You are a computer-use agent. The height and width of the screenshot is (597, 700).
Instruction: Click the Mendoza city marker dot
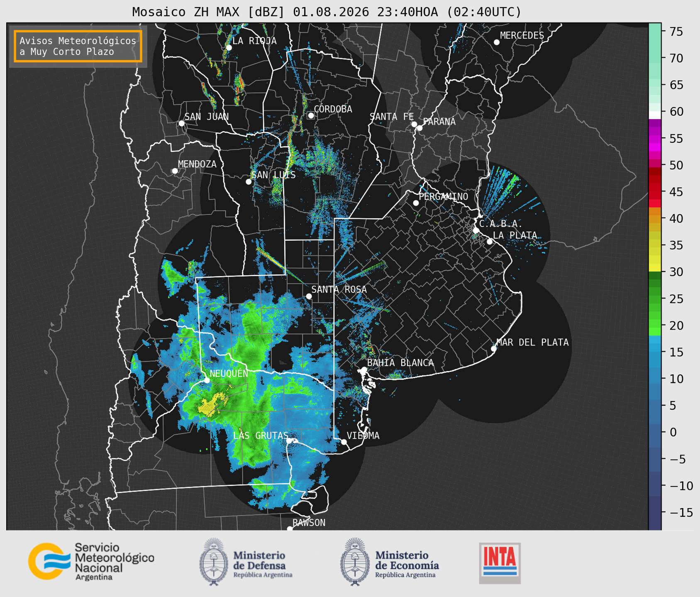click(x=175, y=171)
